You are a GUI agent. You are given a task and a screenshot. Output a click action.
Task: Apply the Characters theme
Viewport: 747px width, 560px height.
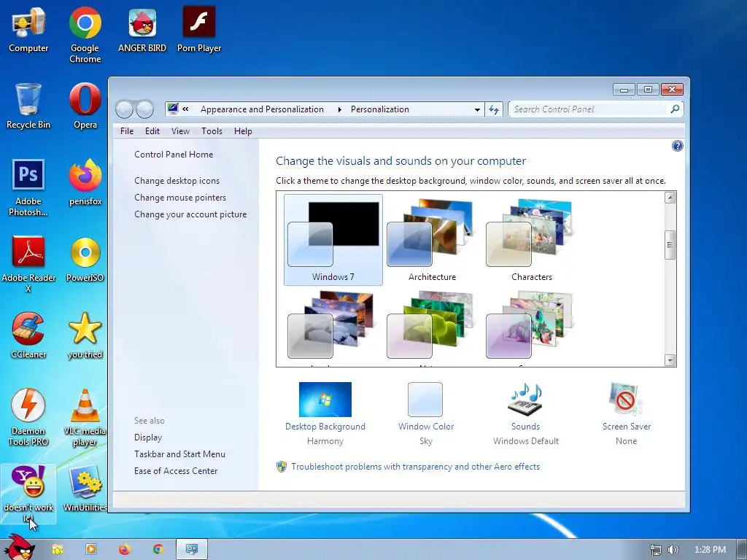pos(531,240)
